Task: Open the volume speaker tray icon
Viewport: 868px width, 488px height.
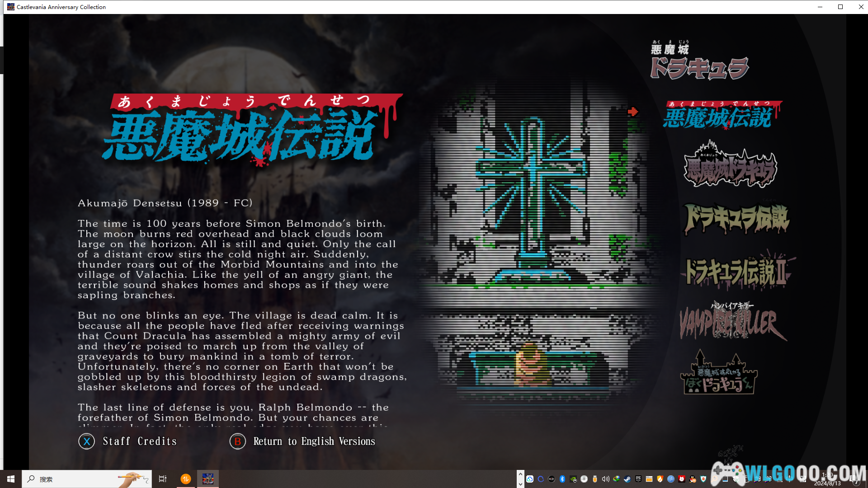Action: (605, 479)
